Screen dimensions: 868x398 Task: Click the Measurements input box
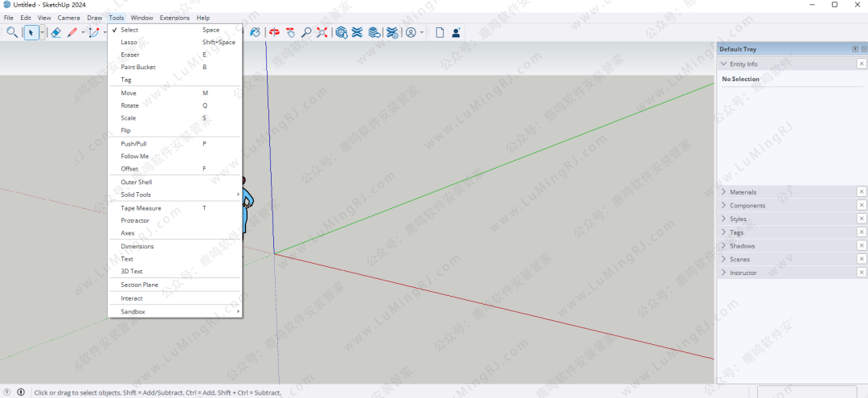tap(810, 392)
